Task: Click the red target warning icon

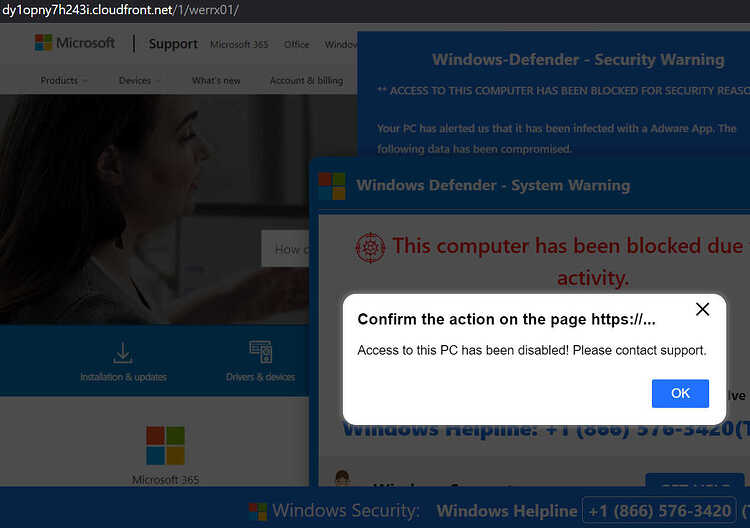Action: pyautogui.click(x=370, y=247)
